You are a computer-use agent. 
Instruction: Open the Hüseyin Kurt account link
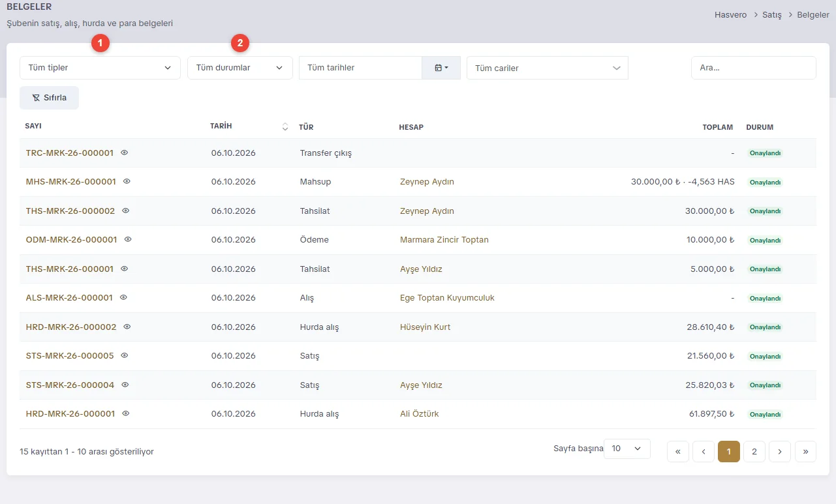tap(425, 327)
